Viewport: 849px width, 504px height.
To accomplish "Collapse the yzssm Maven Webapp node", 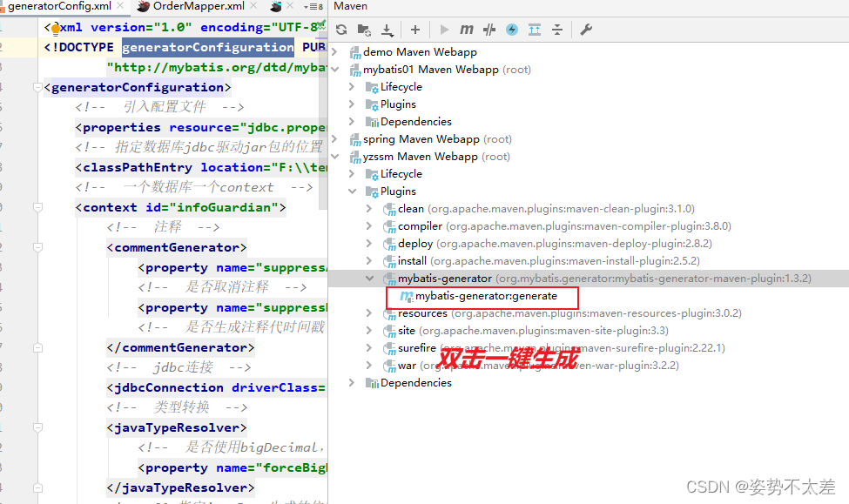I will (x=334, y=157).
